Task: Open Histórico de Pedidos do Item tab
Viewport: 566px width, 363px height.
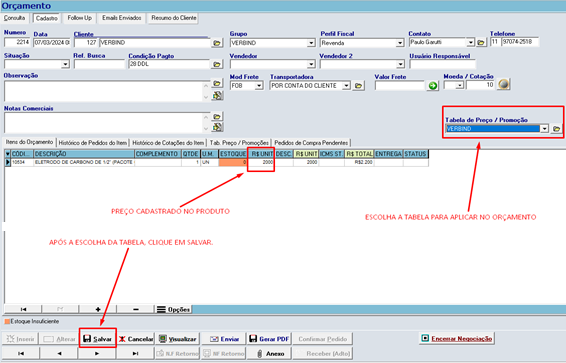Action: [x=93, y=143]
